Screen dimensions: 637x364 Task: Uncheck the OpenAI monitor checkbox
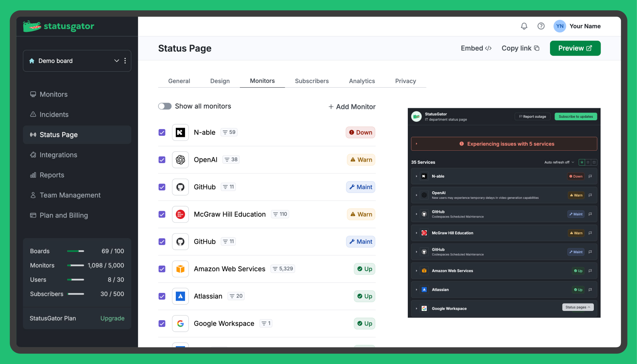tap(162, 160)
